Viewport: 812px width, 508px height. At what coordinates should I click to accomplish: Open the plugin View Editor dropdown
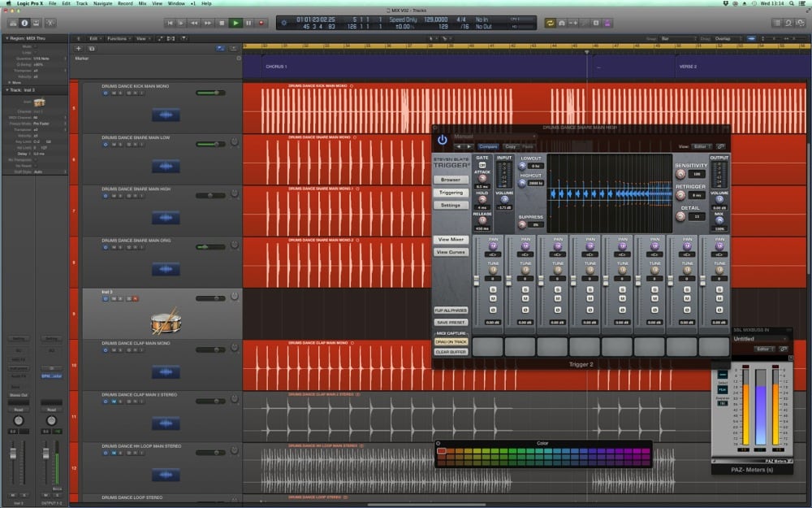click(702, 146)
